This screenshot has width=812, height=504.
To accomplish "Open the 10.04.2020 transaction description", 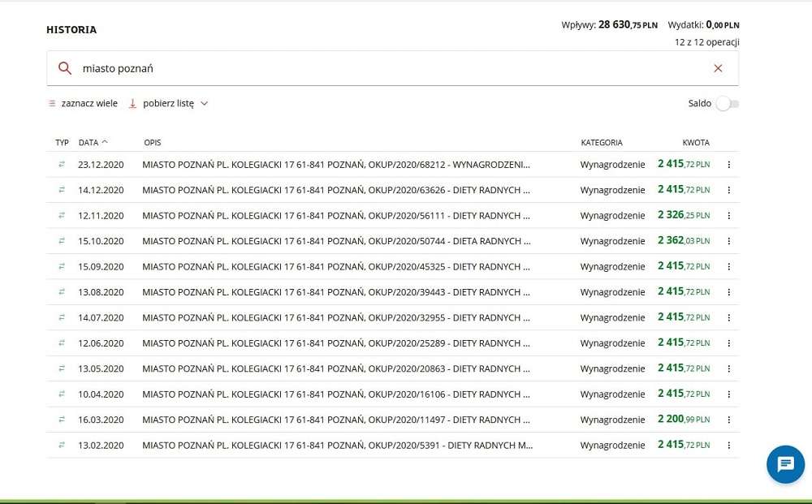I will (x=335, y=394).
